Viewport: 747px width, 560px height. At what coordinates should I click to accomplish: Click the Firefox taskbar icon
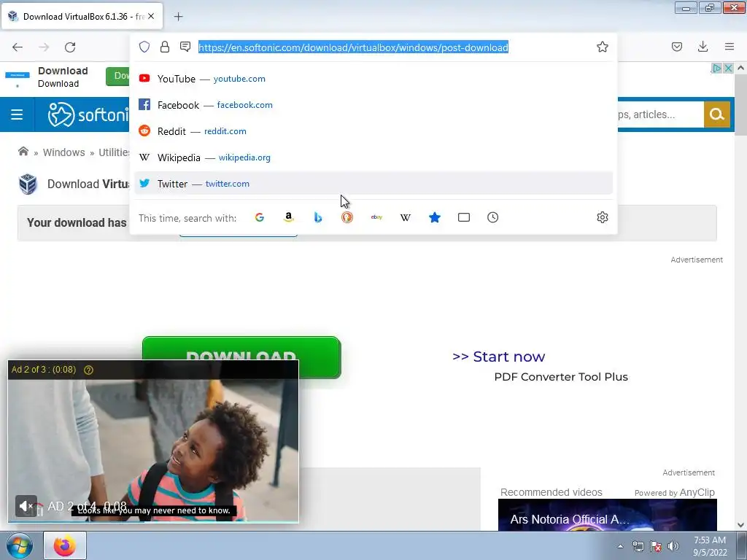65,545
